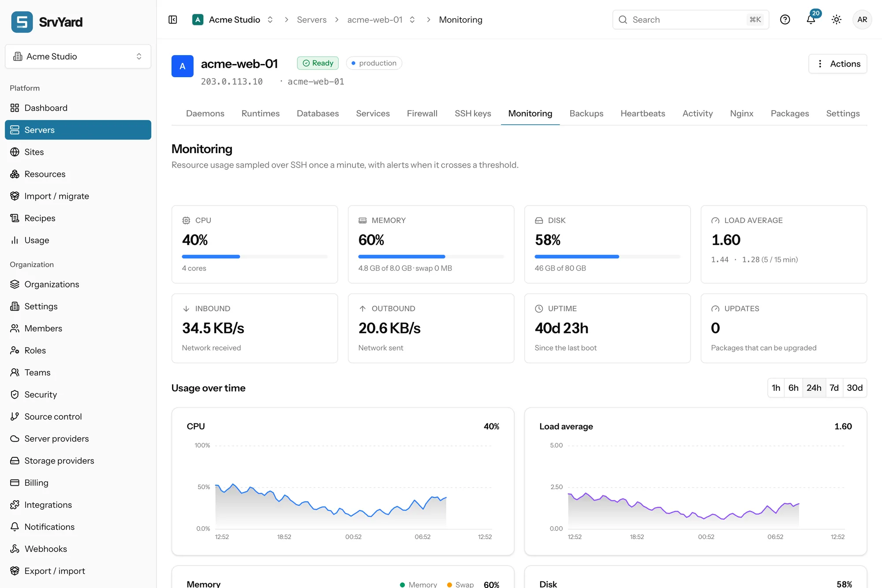Select the 30d time range
This screenshot has width=882, height=588.
coord(855,388)
